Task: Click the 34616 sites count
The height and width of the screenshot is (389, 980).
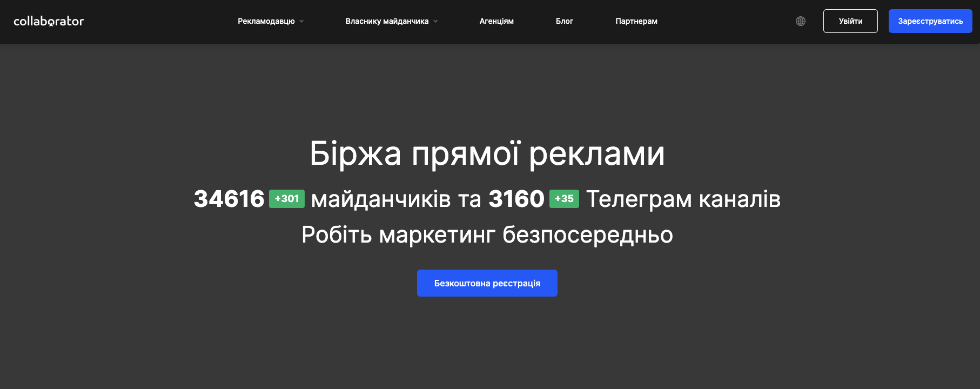Action: 229,199
